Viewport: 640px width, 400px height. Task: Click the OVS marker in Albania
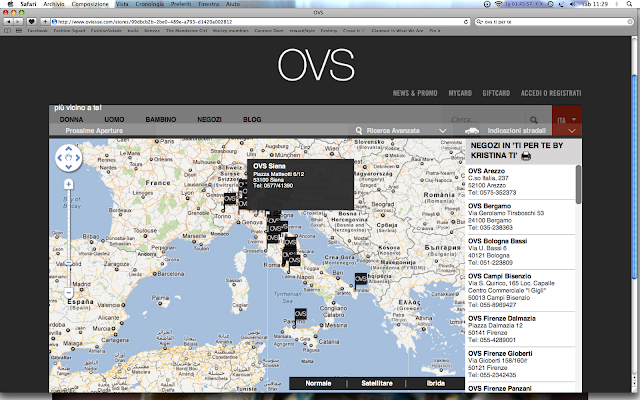361,279
